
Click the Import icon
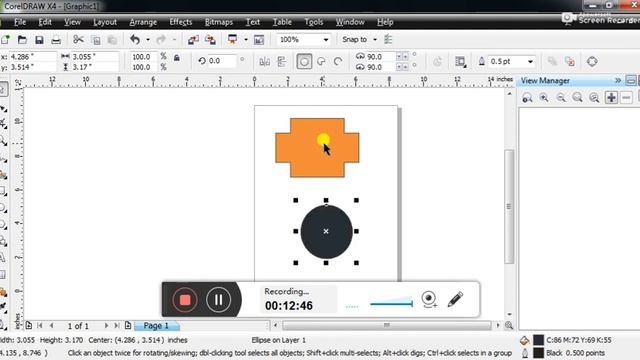193,40
